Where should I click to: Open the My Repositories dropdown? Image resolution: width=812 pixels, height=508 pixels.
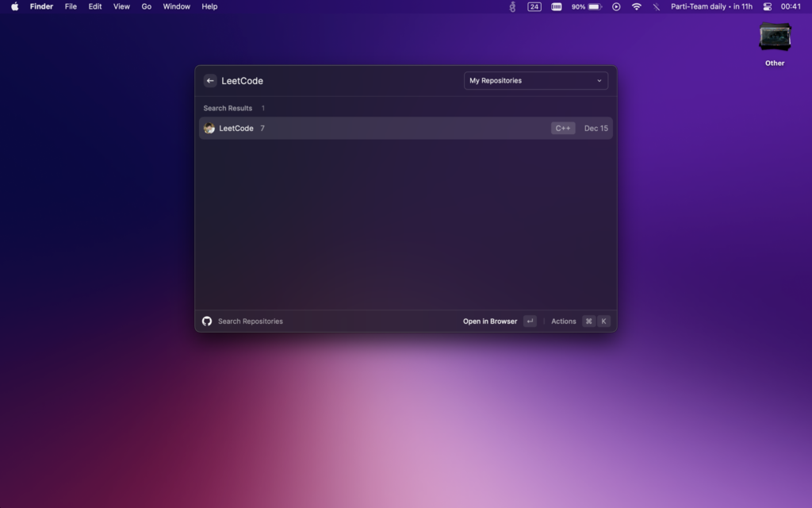535,81
